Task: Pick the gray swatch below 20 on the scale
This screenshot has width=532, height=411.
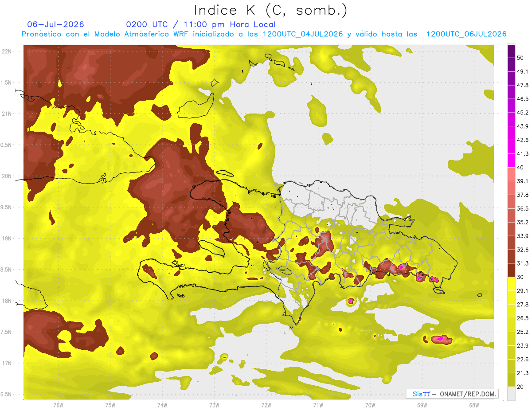Action: click(x=511, y=394)
